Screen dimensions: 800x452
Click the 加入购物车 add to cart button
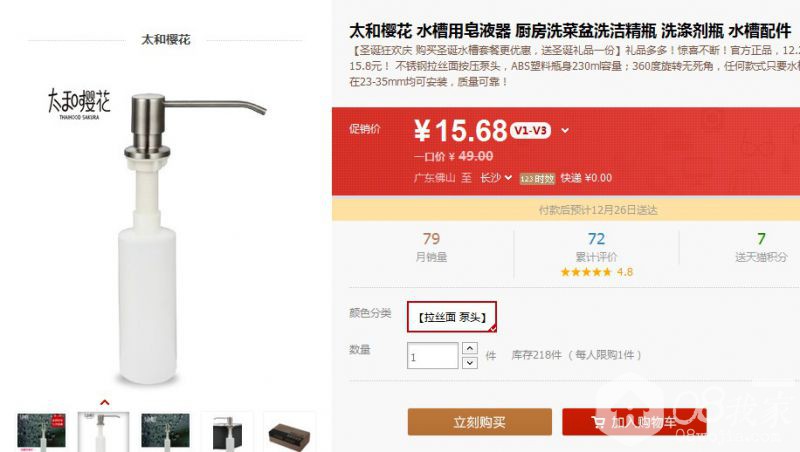tap(634, 422)
